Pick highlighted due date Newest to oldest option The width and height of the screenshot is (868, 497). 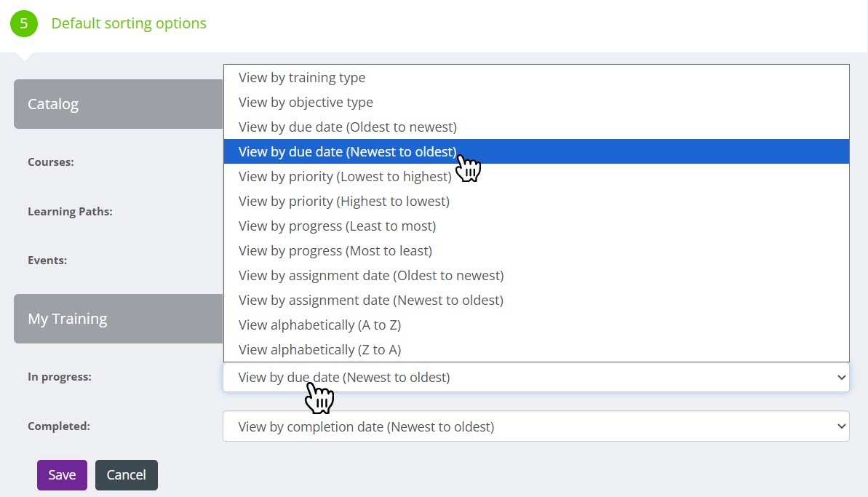pyautogui.click(x=348, y=152)
